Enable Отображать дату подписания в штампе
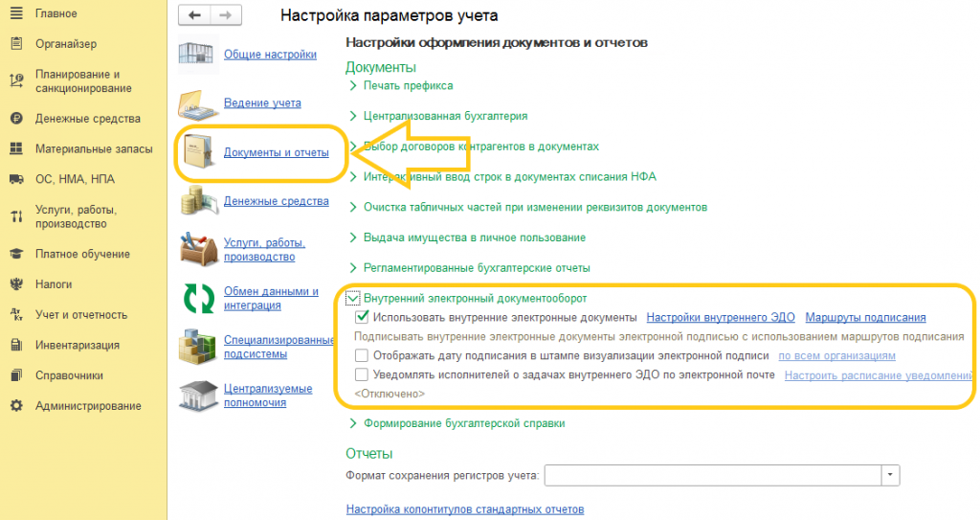This screenshot has height=520, width=980. [361, 355]
